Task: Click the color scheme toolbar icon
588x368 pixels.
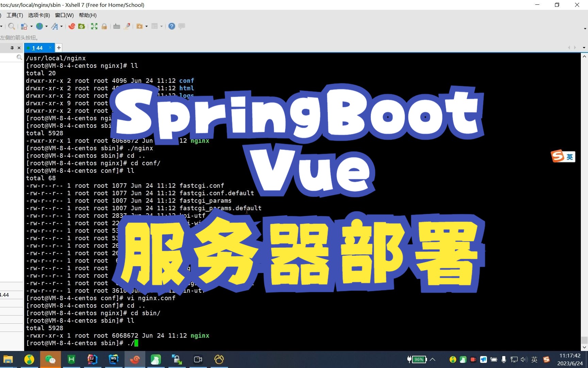Action: (24, 26)
